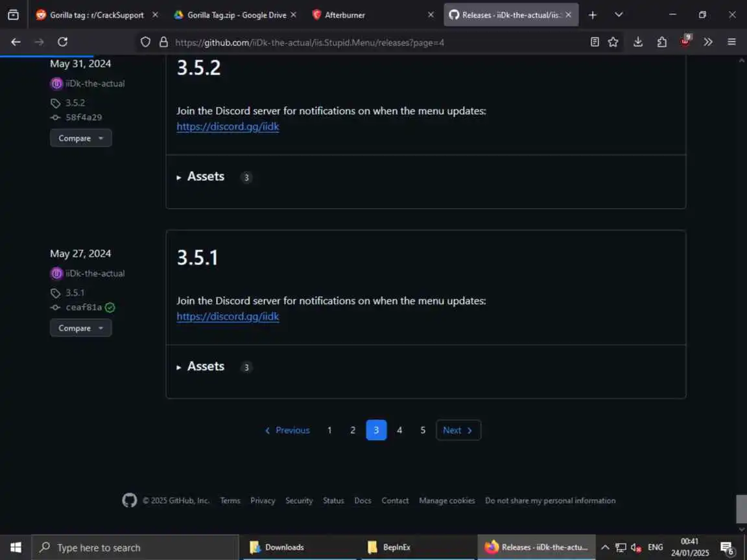The image size is (747, 560).
Task: Click the green verified check beside ceaf81a
Action: (x=110, y=308)
